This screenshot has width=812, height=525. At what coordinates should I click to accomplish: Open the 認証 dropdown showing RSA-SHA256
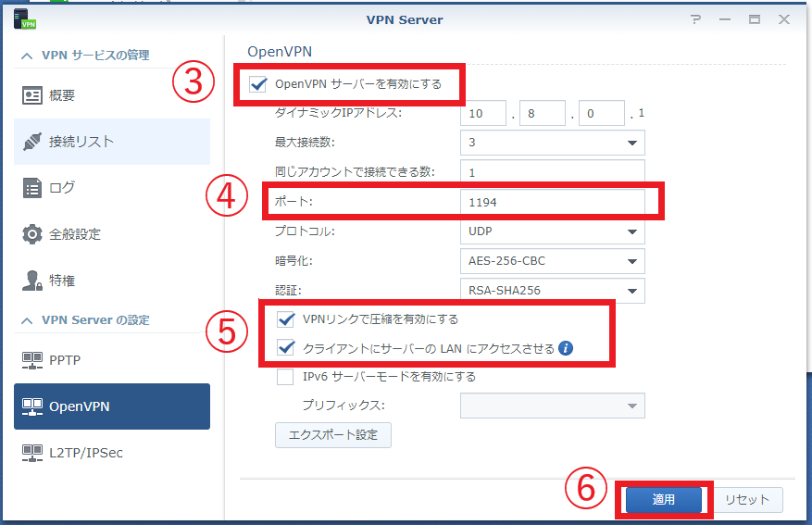[553, 291]
